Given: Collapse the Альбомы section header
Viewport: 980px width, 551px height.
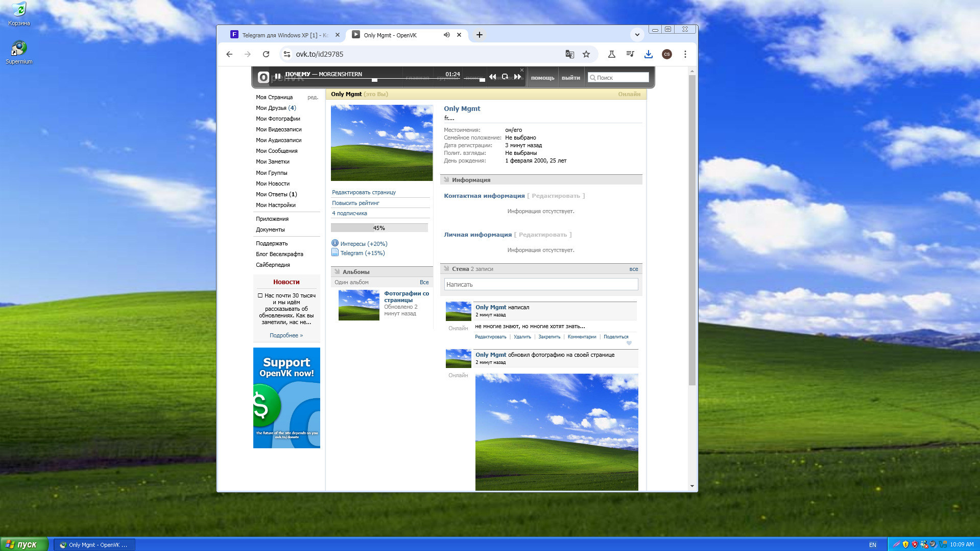Looking at the screenshot, I should point(338,272).
